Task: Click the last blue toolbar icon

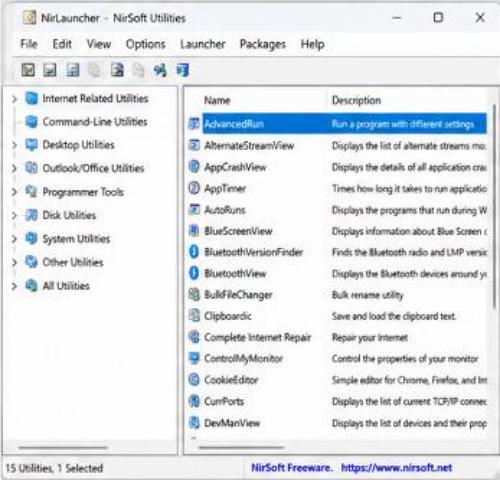Action: pyautogui.click(x=183, y=70)
